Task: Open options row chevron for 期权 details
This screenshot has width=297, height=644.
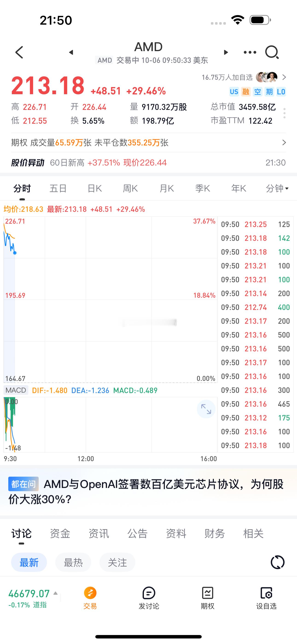Action: point(284,143)
